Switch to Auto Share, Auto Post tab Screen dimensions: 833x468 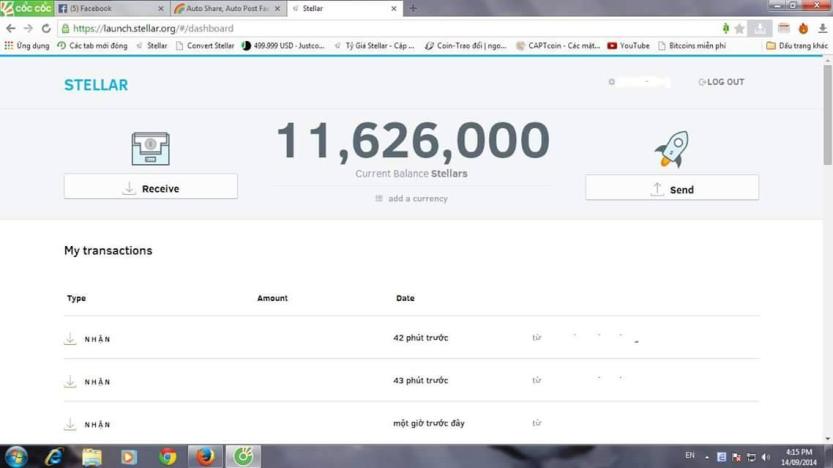(x=227, y=8)
